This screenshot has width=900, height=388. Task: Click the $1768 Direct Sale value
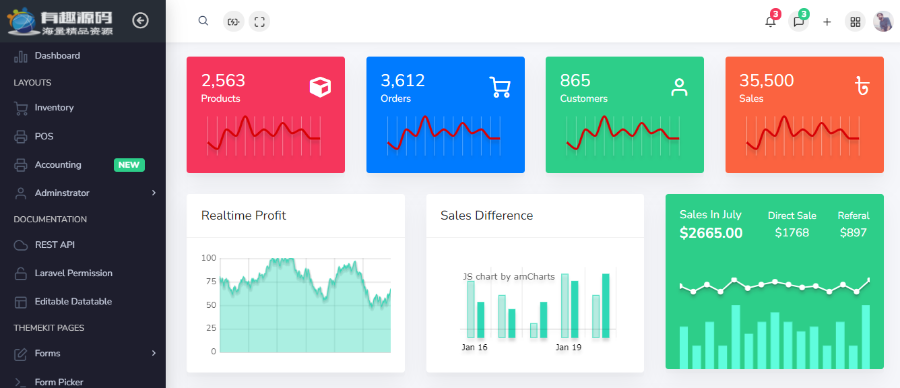[792, 232]
